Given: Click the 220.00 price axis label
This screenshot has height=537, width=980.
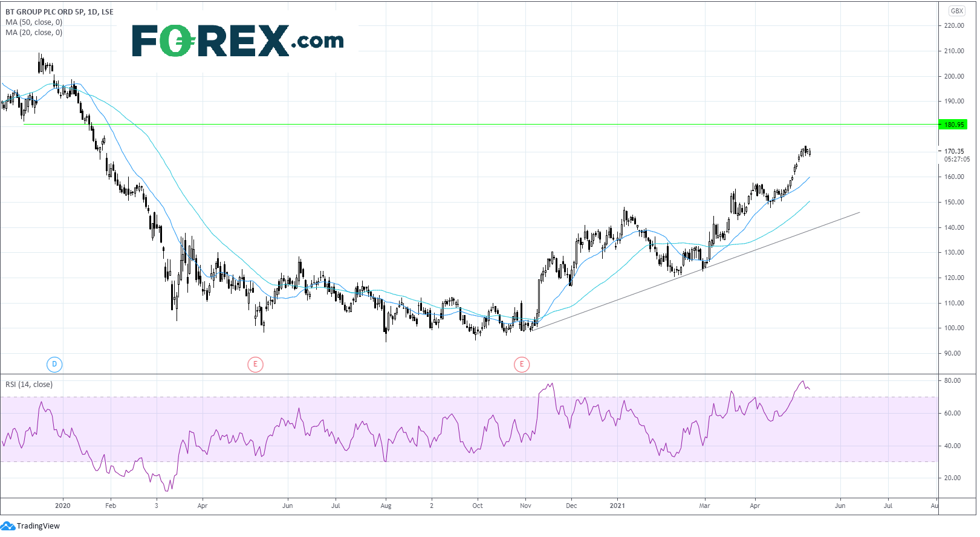Looking at the screenshot, I should click(x=954, y=25).
